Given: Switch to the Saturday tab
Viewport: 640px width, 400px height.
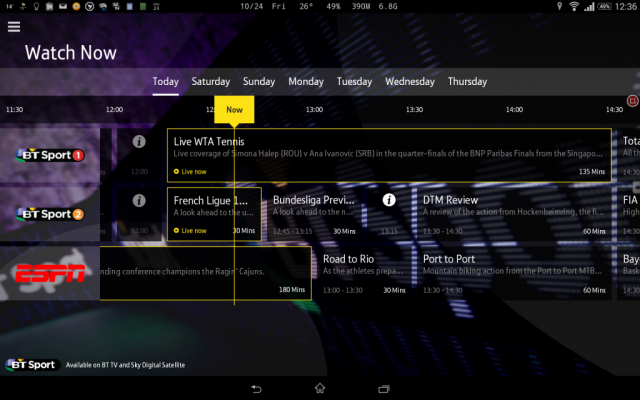Looking at the screenshot, I should point(211,81).
